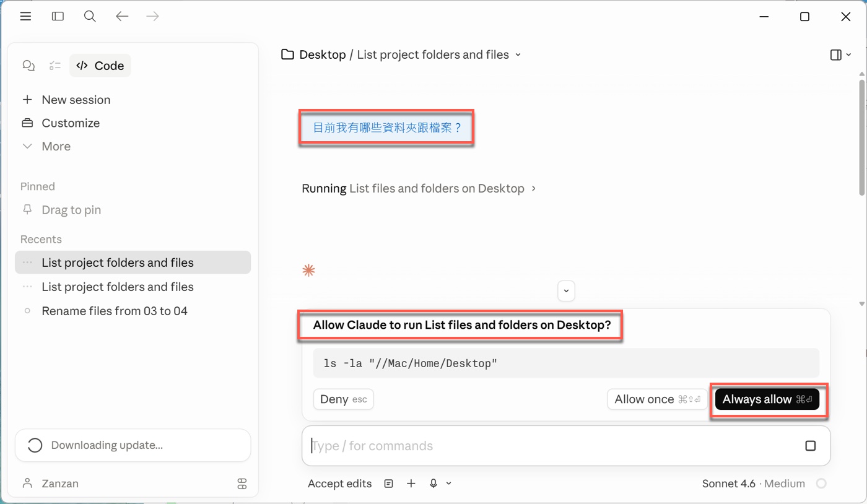Click the search magnifier icon

(90, 17)
